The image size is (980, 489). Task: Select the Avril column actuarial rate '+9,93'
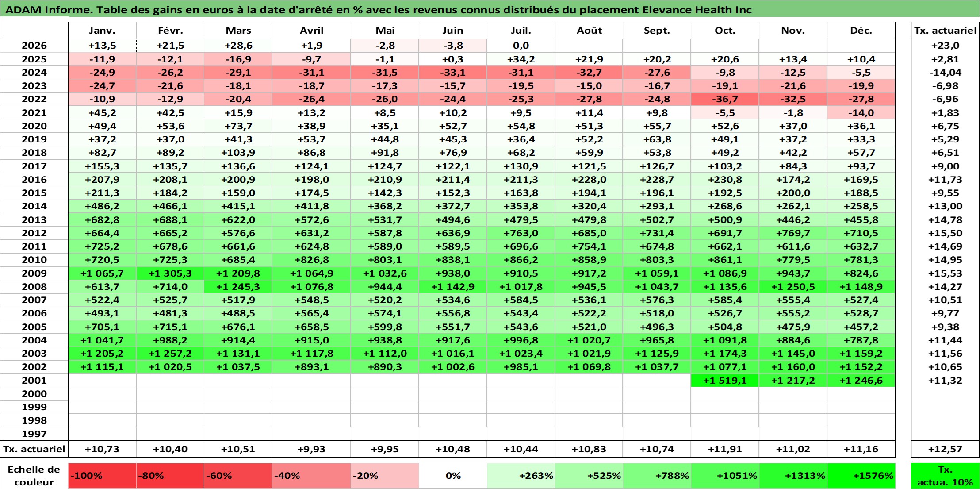311,449
